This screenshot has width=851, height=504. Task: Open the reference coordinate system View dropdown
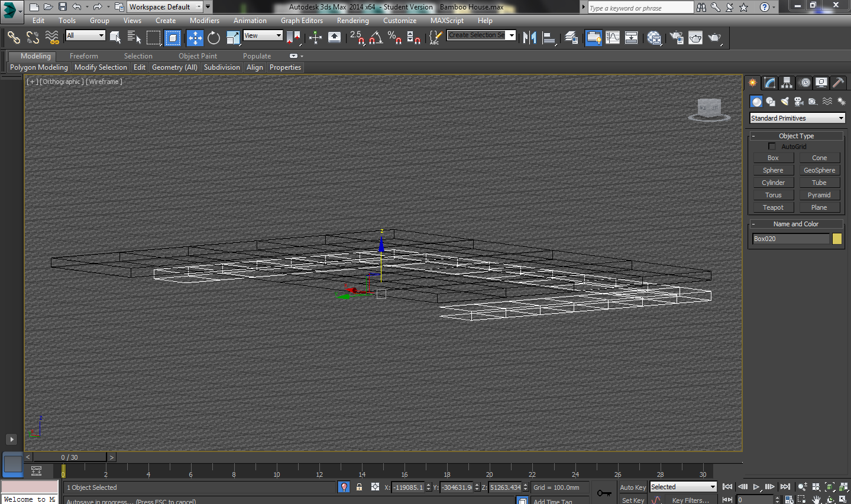pyautogui.click(x=263, y=35)
